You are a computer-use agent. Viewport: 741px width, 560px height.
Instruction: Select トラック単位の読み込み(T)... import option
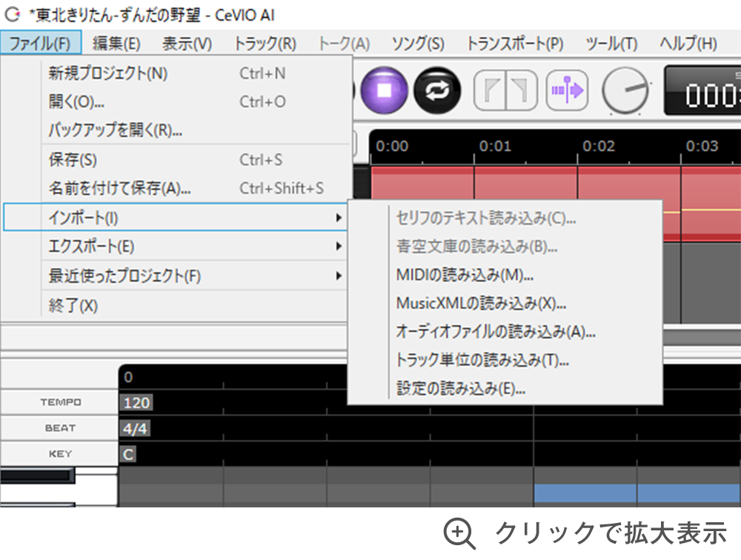click(505, 360)
